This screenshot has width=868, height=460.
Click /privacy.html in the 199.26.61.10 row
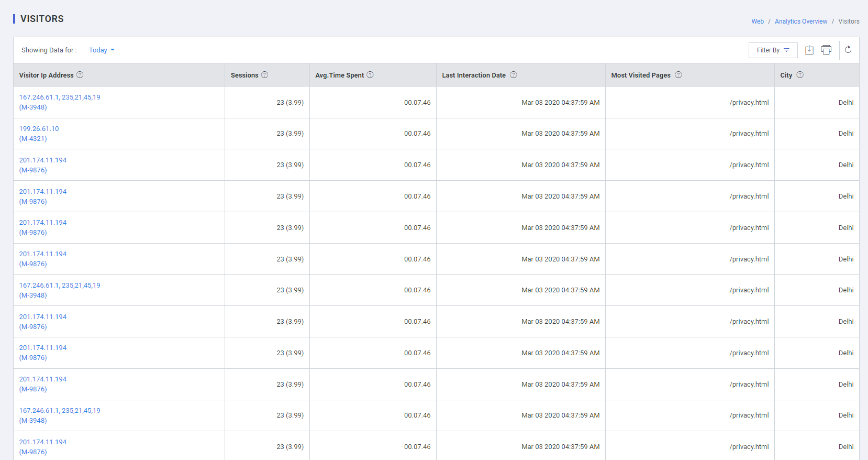tap(749, 134)
